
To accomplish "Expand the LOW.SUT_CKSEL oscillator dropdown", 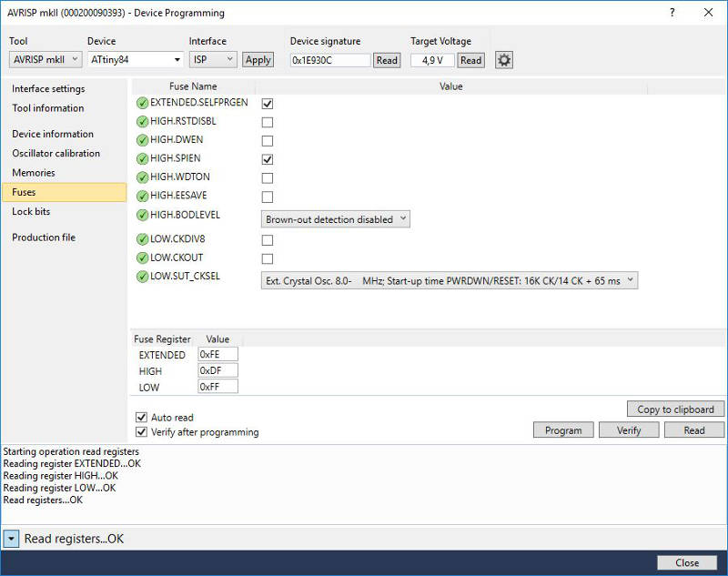I will [450, 280].
